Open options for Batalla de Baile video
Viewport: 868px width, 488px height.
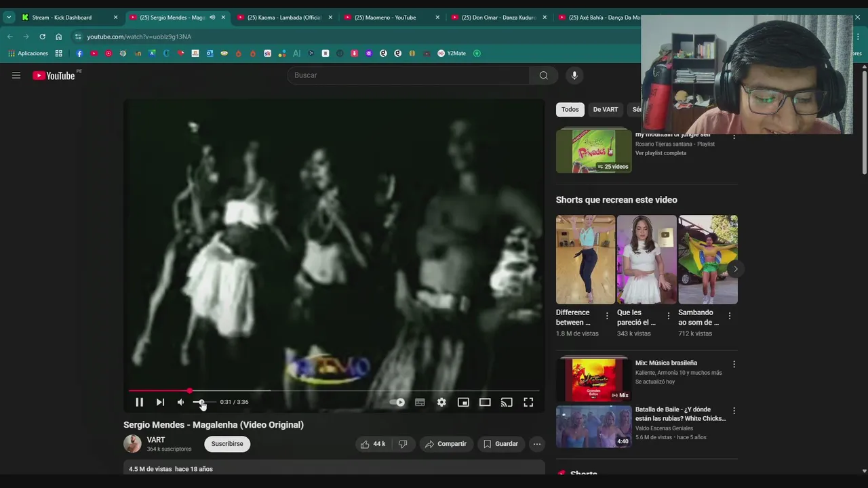pos(734,411)
